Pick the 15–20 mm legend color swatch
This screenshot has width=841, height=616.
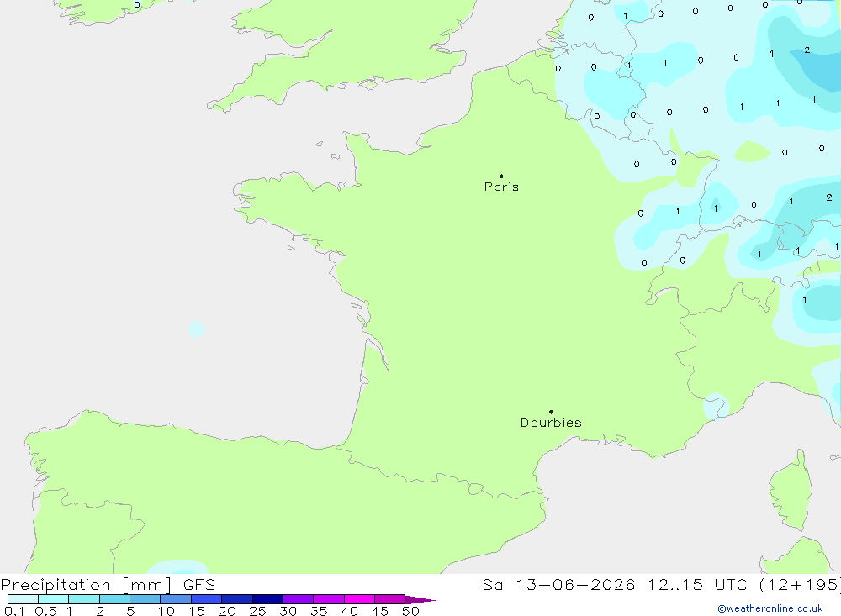point(207,599)
